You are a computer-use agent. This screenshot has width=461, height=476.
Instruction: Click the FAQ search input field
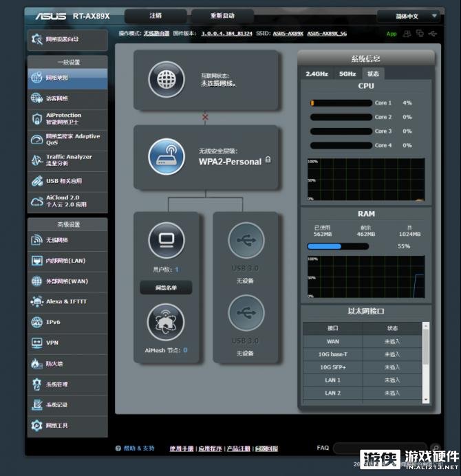coord(380,448)
